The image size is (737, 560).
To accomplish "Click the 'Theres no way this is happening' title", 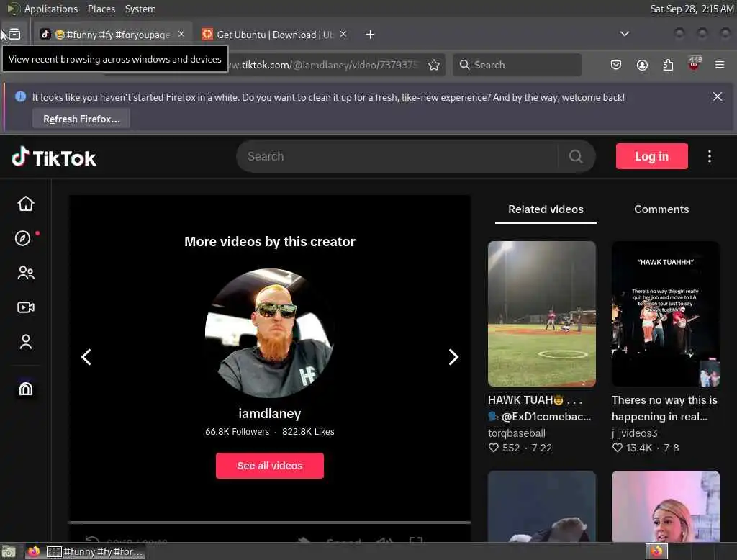I will pyautogui.click(x=664, y=408).
